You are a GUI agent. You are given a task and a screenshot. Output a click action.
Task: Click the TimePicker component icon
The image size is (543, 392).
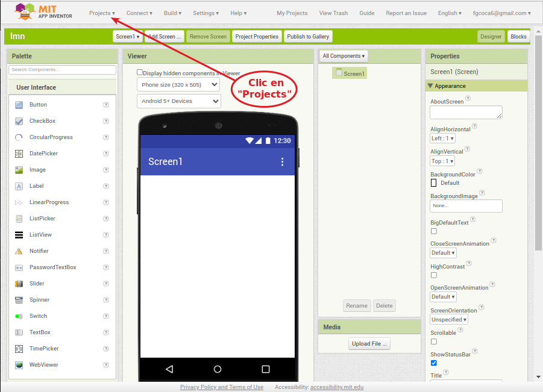[x=19, y=349]
